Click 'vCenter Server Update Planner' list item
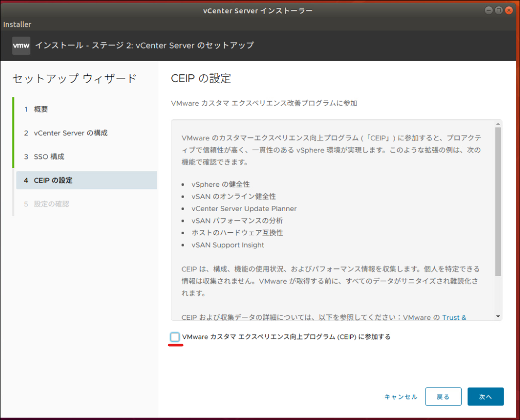520x420 pixels. click(x=244, y=208)
